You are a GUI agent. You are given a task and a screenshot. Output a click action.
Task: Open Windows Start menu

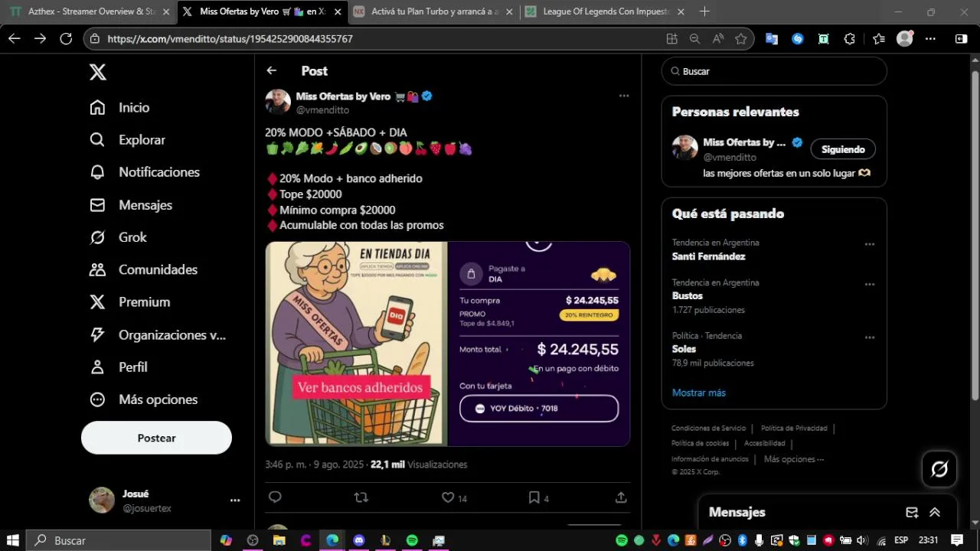point(13,540)
